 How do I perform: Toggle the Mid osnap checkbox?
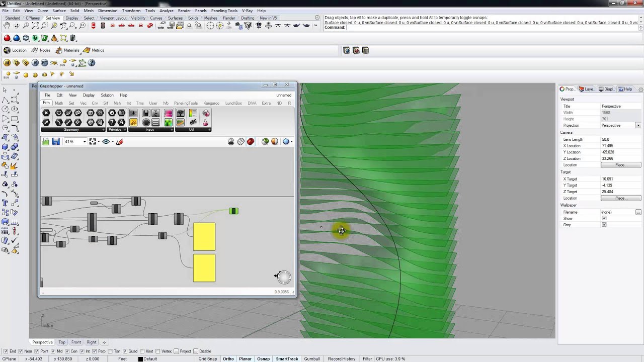click(53, 351)
